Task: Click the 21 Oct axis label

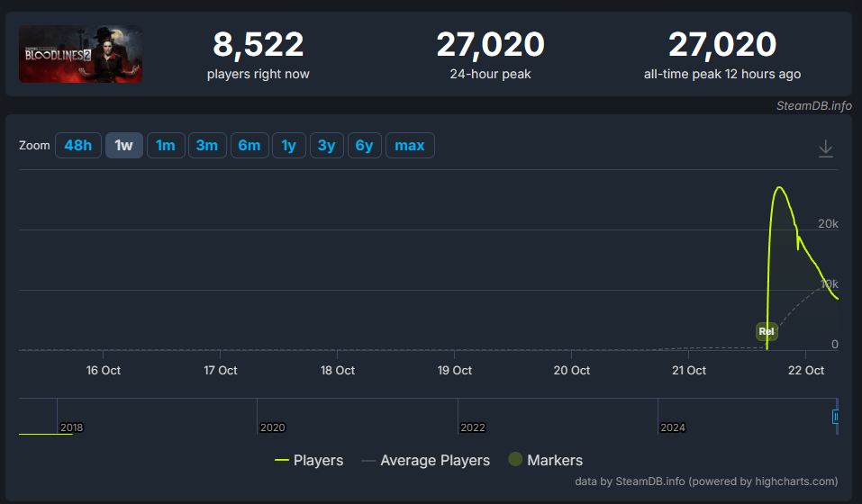Action: tap(689, 371)
